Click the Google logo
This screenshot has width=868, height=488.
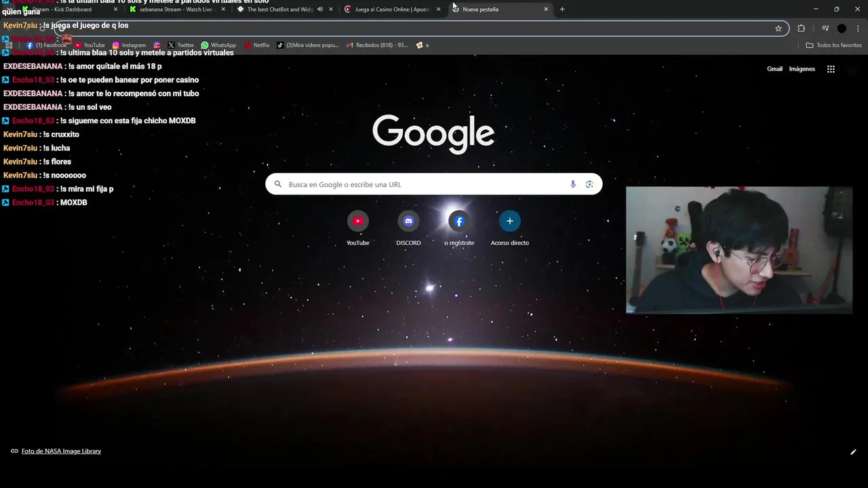coord(433,134)
